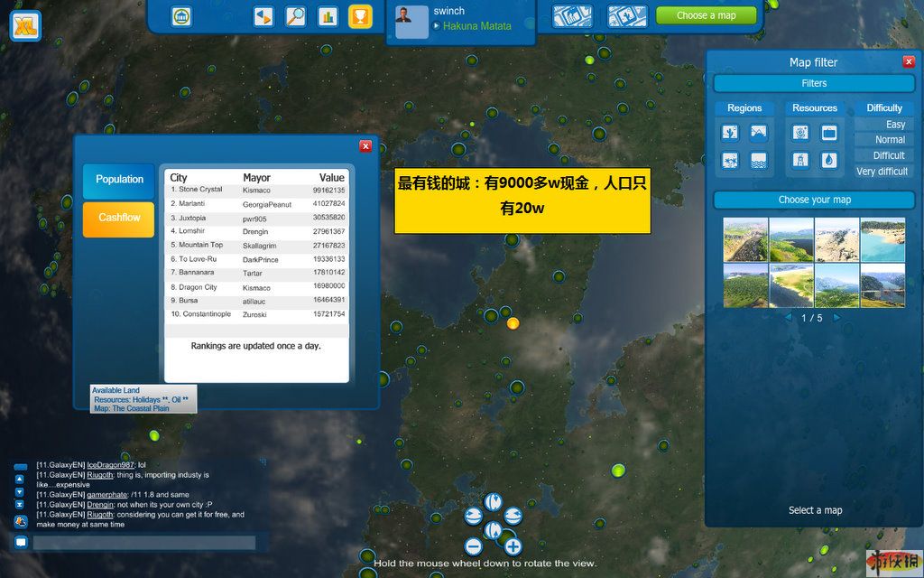Select the Stone Crystal ranking row
The height and width of the screenshot is (578, 924).
[256, 190]
